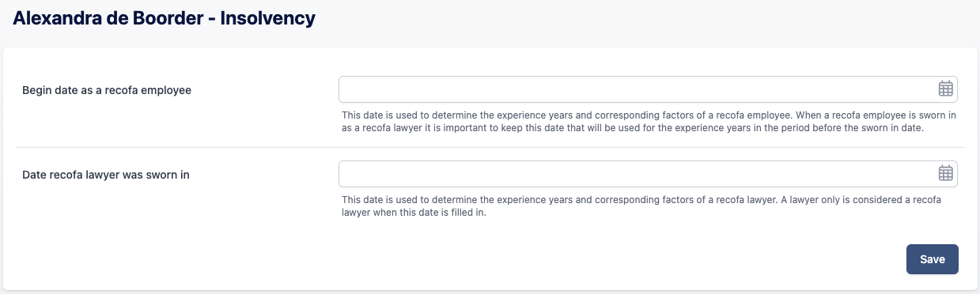Click help text describing recofa lawyer experience years
This screenshot has height=294, width=980.
(x=641, y=206)
